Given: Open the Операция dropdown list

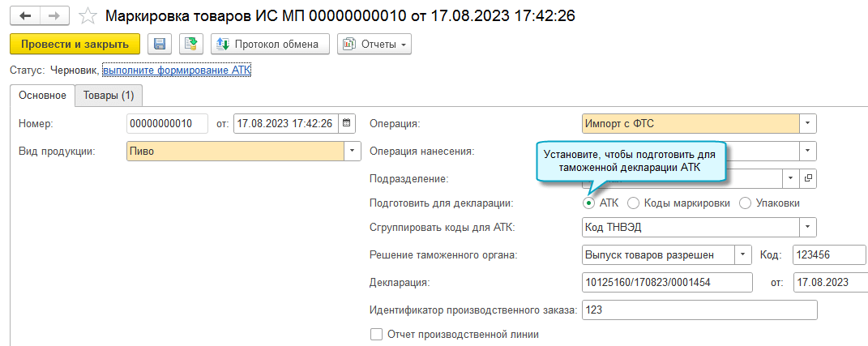Looking at the screenshot, I should [807, 123].
